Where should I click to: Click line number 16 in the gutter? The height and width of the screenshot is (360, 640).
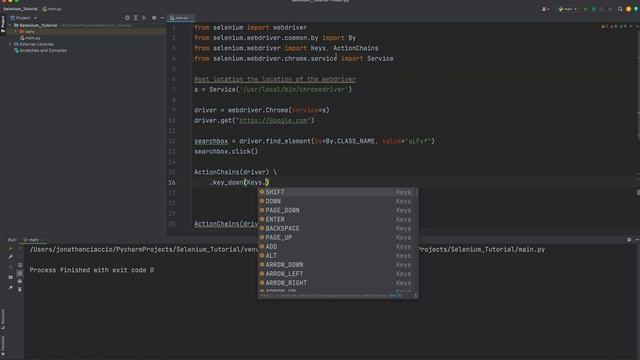(172, 182)
